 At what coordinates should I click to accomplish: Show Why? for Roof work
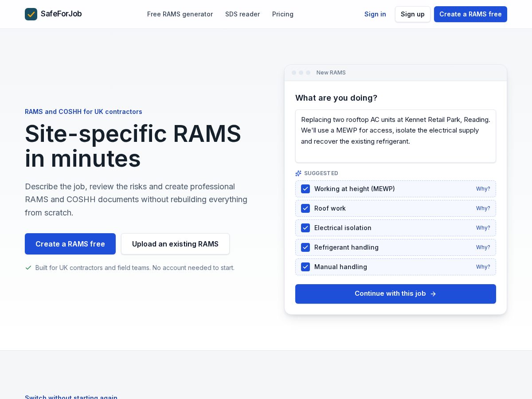click(483, 208)
